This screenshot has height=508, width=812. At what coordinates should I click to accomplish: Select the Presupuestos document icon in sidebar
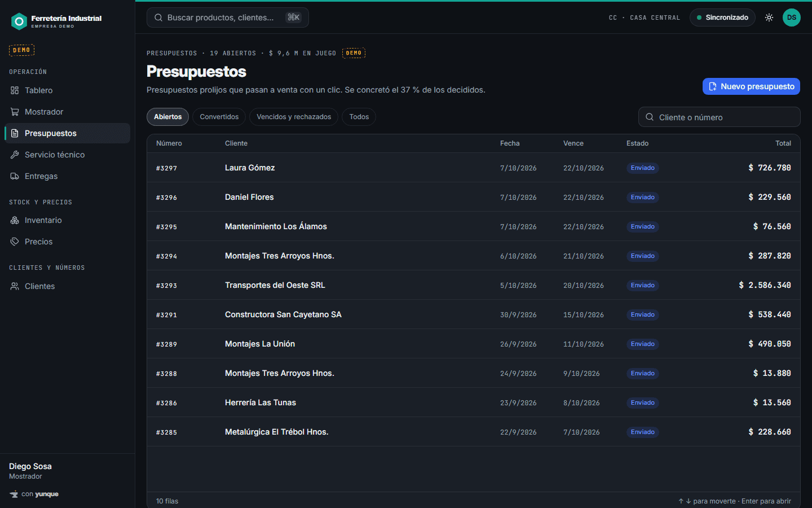[x=15, y=133]
